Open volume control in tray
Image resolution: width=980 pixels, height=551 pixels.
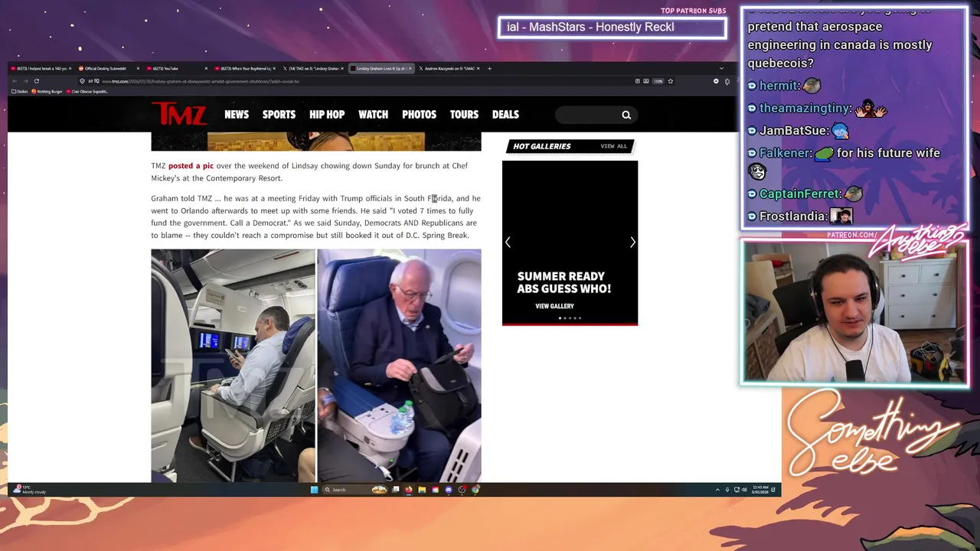pos(744,490)
